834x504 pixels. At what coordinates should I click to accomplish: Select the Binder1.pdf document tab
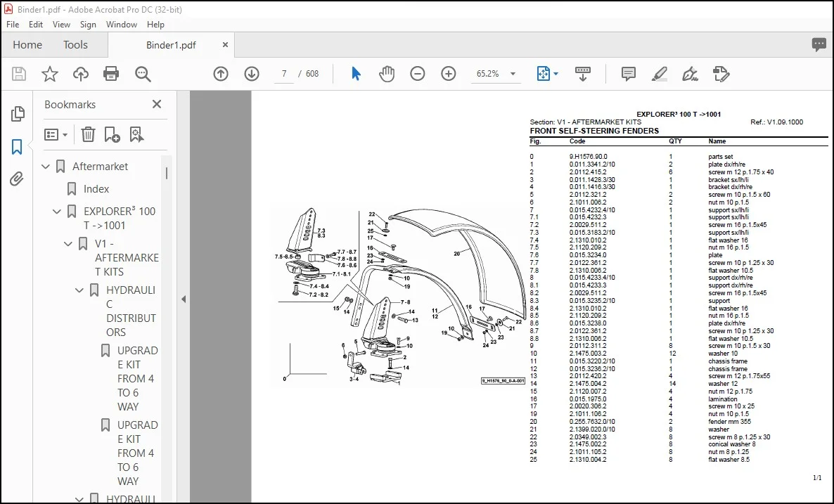[x=172, y=45]
